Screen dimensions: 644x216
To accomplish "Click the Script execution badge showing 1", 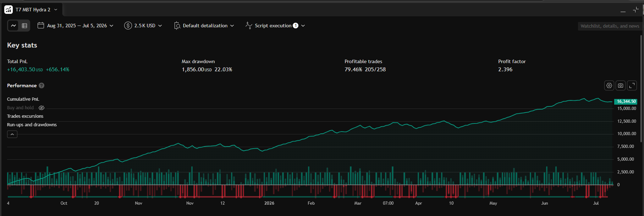I will 296,26.
